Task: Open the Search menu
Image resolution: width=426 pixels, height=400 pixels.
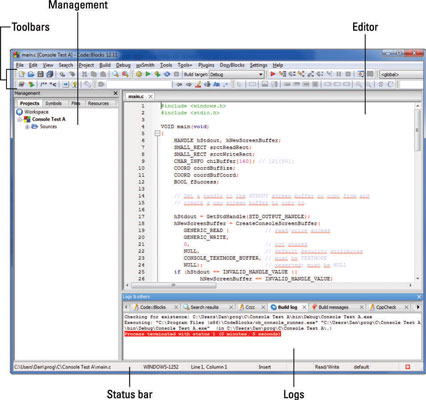Action: pyautogui.click(x=66, y=65)
